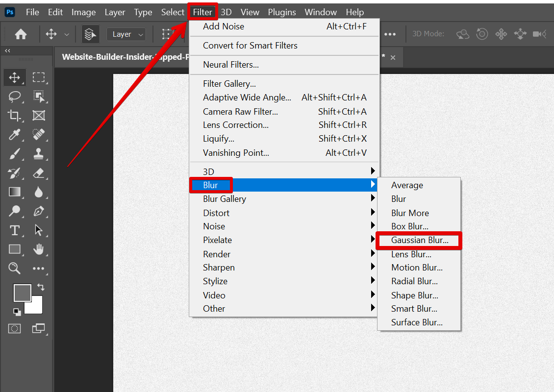Viewport: 554px width, 392px height.
Task: Collapse the tools panel with double arrows
Action: (8, 50)
